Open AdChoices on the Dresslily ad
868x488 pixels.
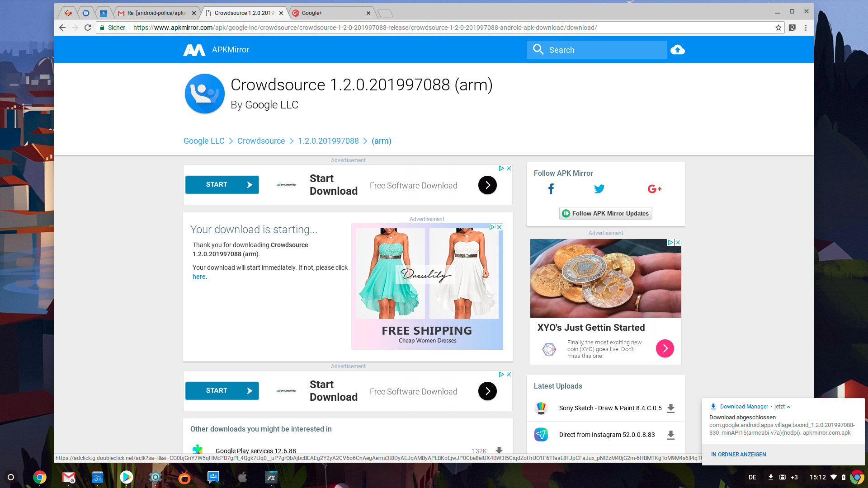[492, 227]
